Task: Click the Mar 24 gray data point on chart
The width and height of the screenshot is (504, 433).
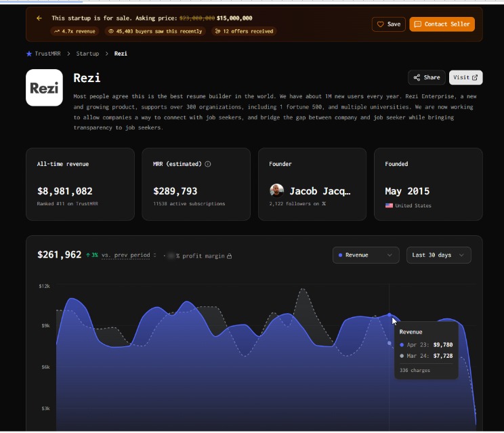Action: tap(390, 344)
